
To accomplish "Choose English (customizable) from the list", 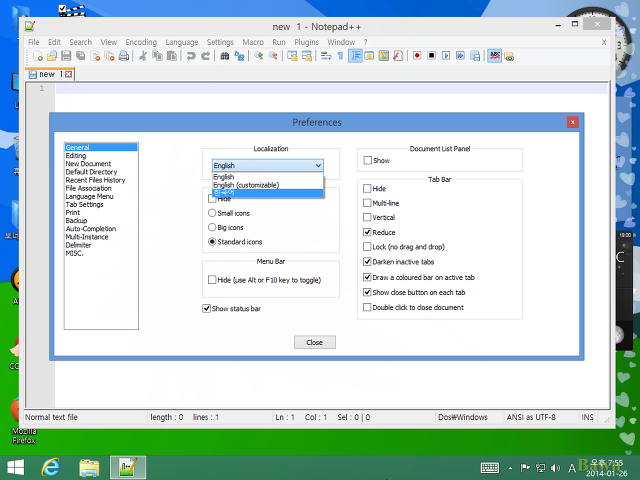I will (268, 185).
